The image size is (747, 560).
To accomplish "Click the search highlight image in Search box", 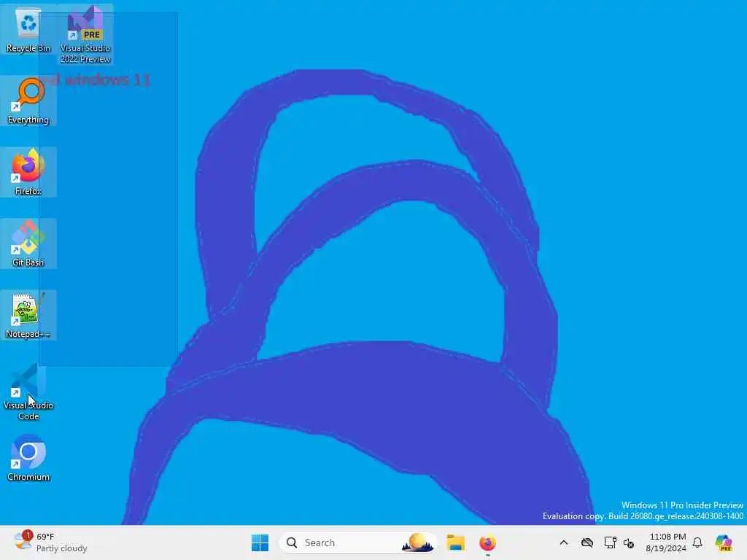I will 417,542.
